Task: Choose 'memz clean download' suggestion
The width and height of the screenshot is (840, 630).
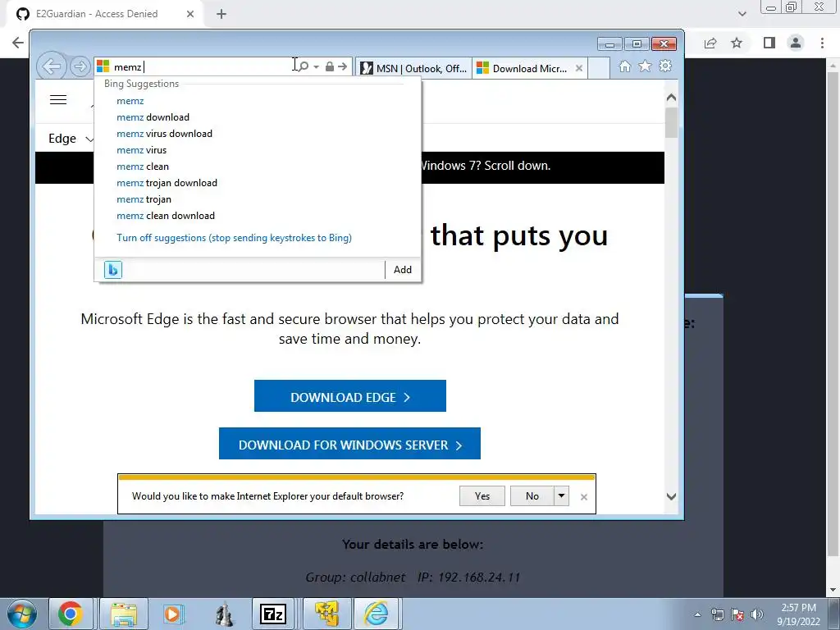Action: pyautogui.click(x=166, y=216)
